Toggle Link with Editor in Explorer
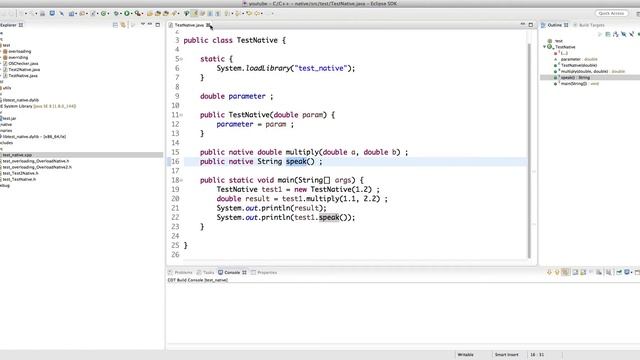The width and height of the screenshot is (640, 360). [123, 25]
